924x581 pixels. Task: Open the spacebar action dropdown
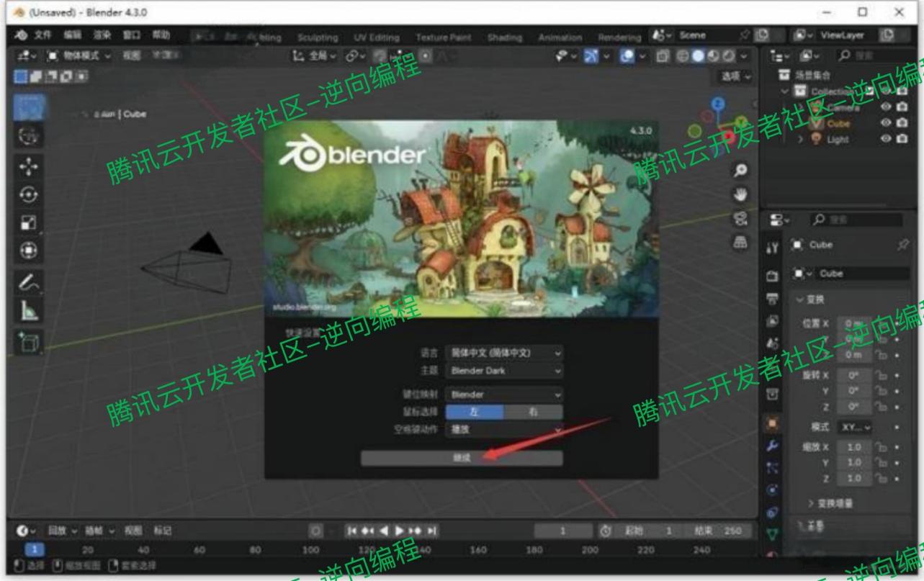click(504, 430)
